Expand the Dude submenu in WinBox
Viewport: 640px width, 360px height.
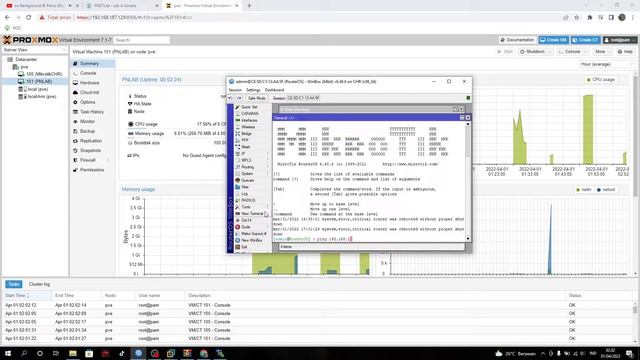click(x=252, y=227)
